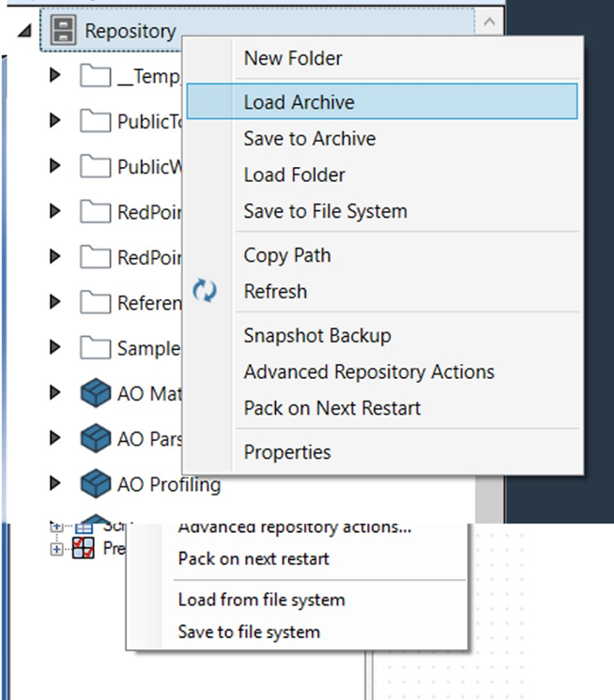This screenshot has height=700, width=614.
Task: Click the scrollbar up arrow
Action: point(489,23)
